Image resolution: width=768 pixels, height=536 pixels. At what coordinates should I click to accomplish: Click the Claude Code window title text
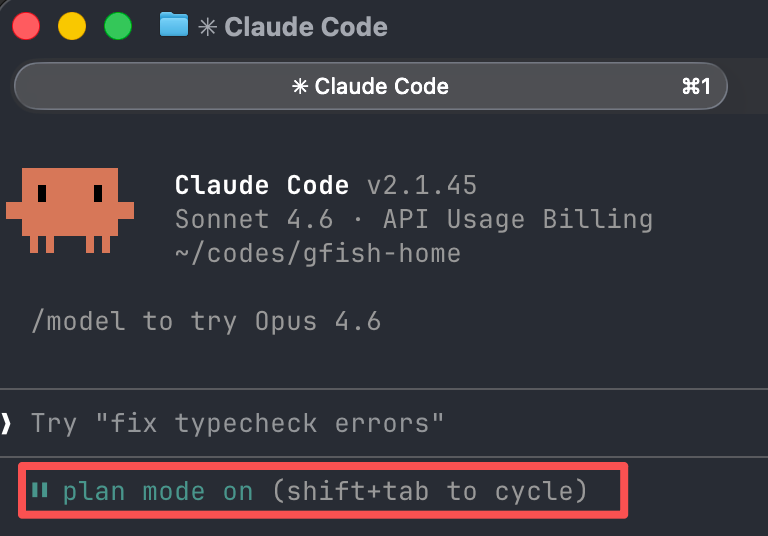(306, 26)
